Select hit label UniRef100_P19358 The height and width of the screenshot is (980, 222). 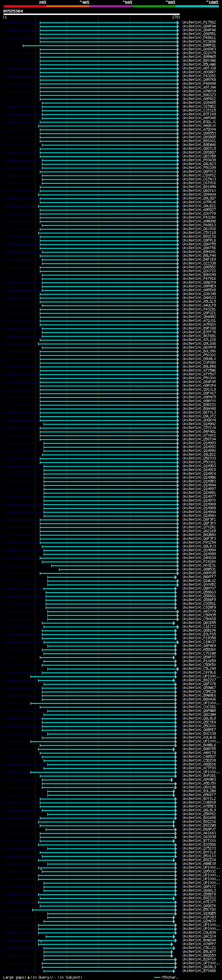pyautogui.click(x=199, y=638)
